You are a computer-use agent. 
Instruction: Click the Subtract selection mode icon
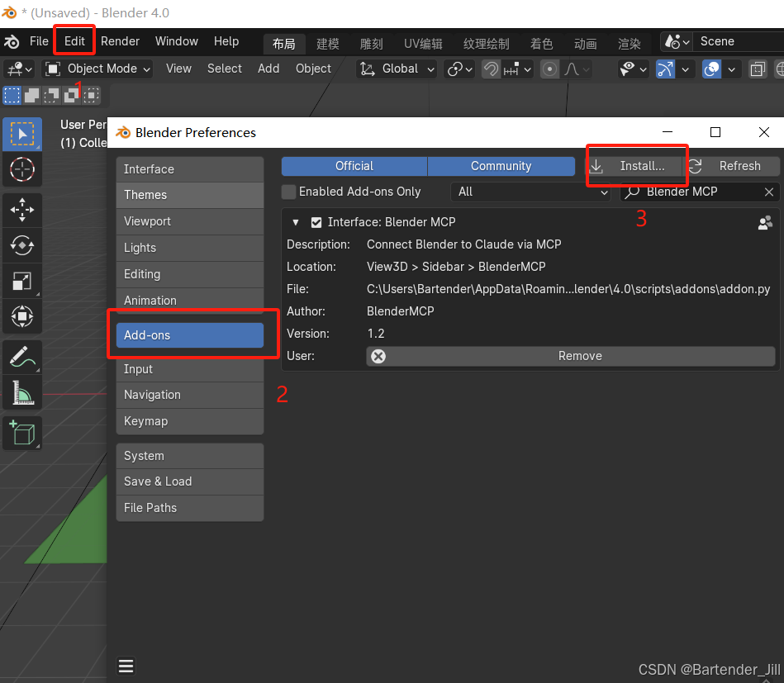[x=51, y=95]
